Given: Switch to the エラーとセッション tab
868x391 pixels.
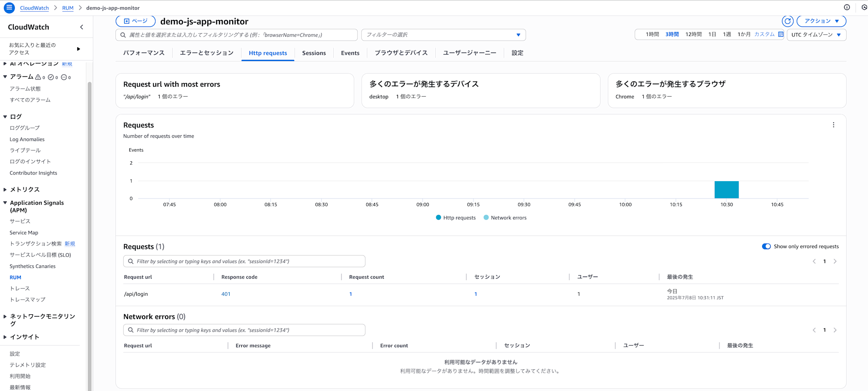Looking at the screenshot, I should coord(207,53).
